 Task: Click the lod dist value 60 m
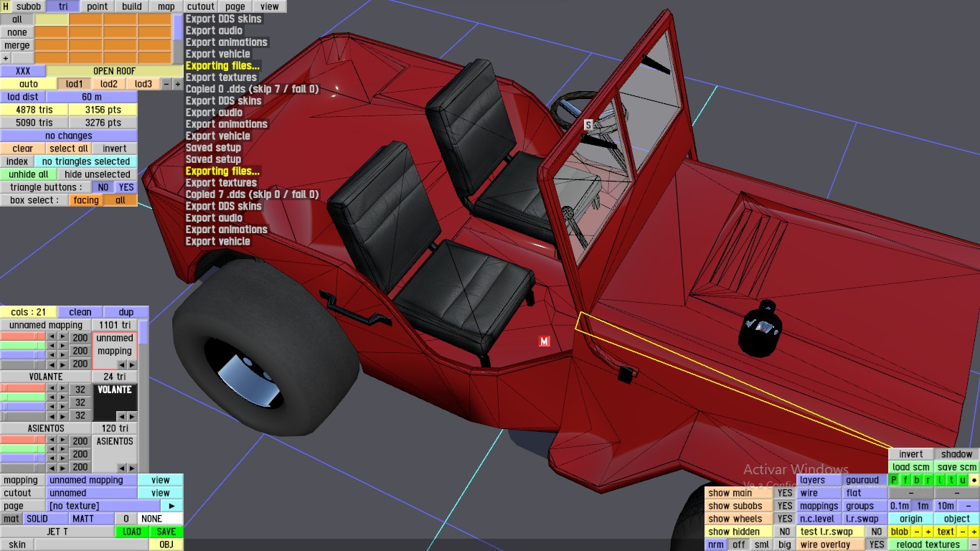(x=92, y=97)
